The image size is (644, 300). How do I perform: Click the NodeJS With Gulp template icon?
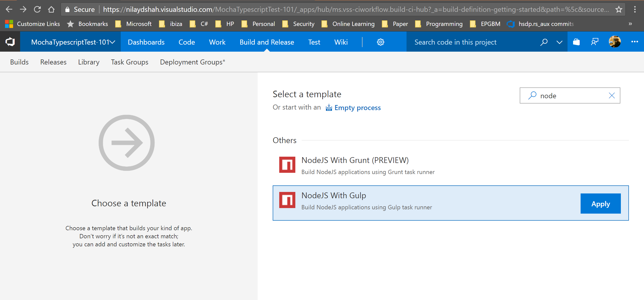[288, 199]
